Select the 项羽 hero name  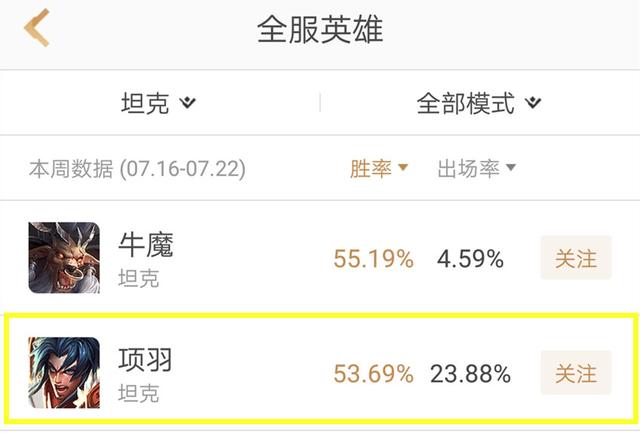click(x=146, y=358)
